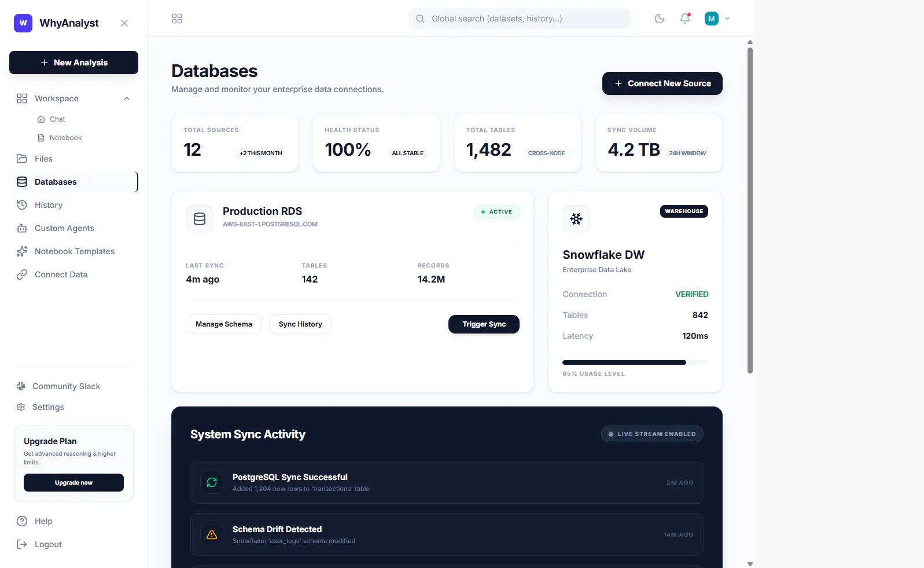
Task: Open History in the sidebar
Action: [73, 205]
